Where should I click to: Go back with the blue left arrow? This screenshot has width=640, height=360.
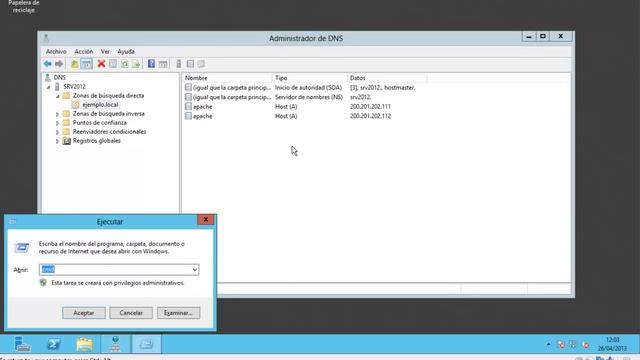coord(47,64)
